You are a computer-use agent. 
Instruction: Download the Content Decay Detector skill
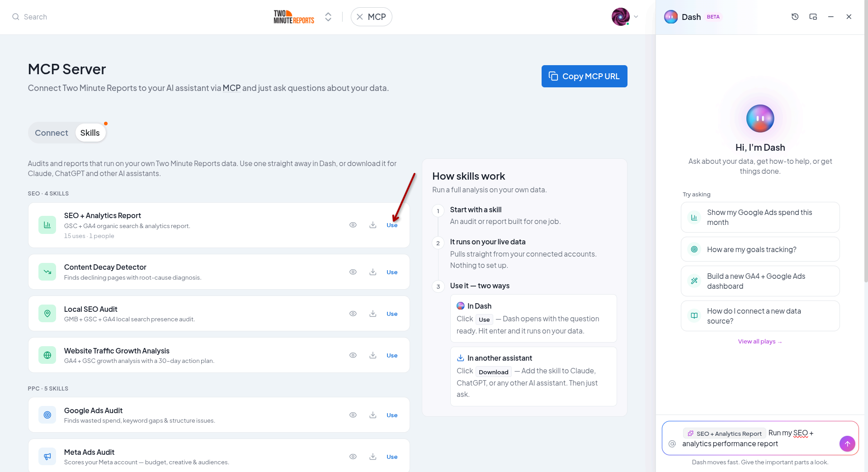(x=373, y=272)
